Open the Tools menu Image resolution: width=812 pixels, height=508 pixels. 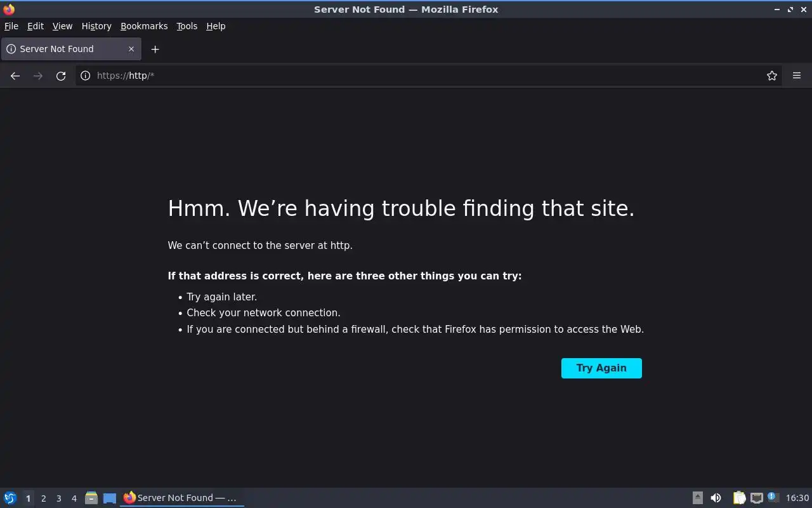click(187, 26)
